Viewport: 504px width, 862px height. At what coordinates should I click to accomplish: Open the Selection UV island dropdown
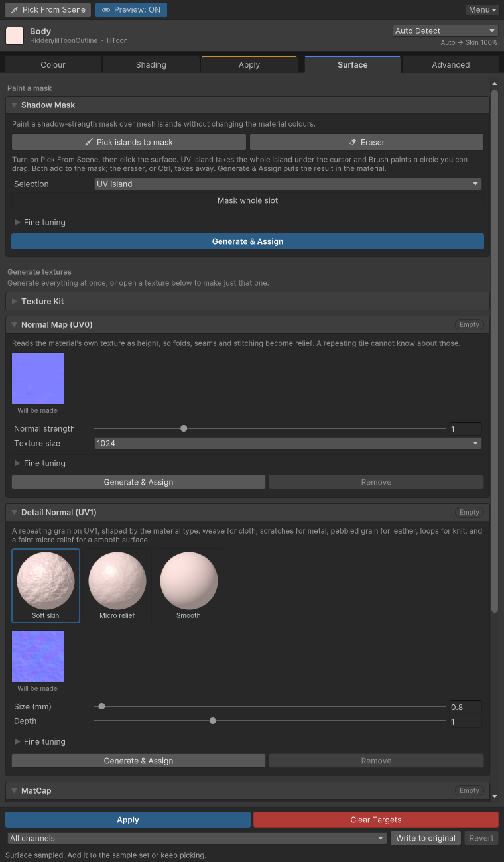288,184
